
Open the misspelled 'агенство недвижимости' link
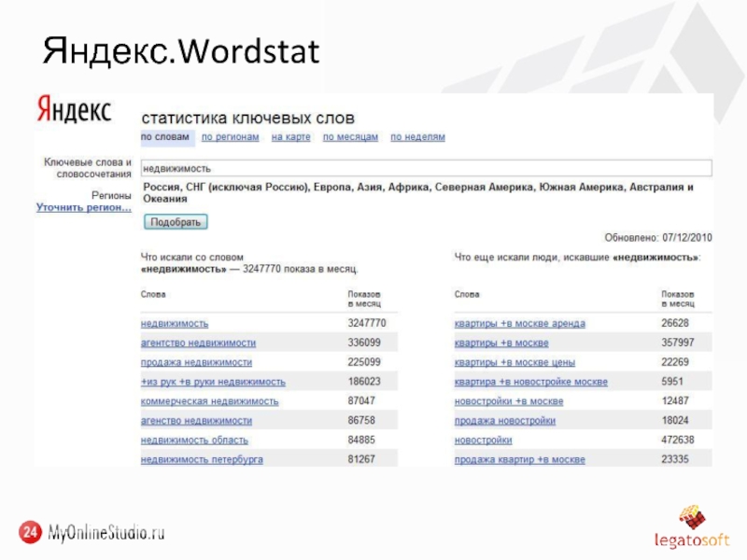[x=196, y=421]
